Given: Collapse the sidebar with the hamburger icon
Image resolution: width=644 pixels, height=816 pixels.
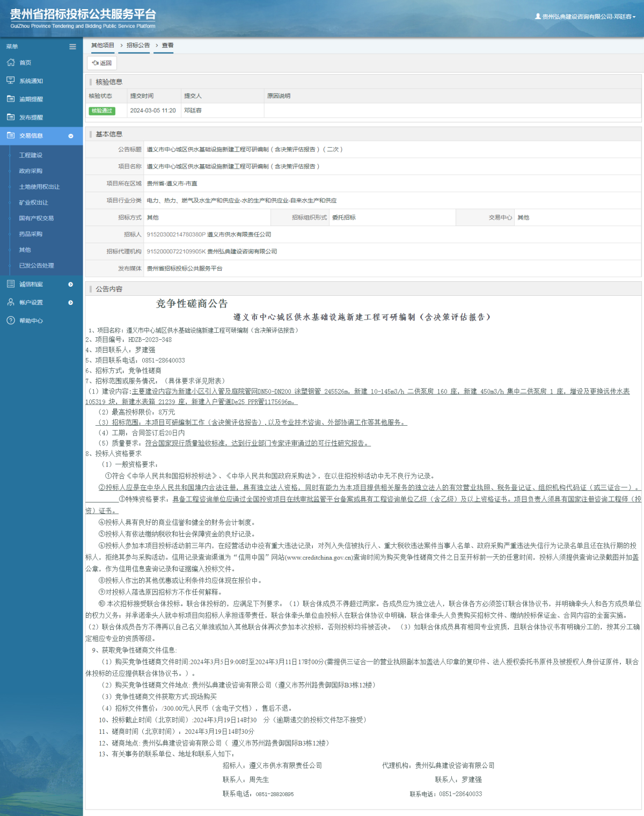Looking at the screenshot, I should [72, 47].
